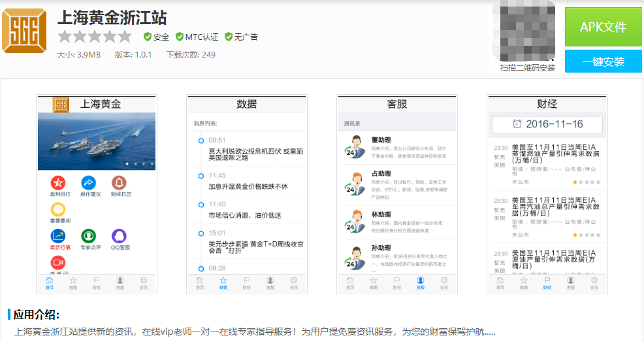644x342 pixels.
Task: Tap the red video camera icon
Action: click(58, 263)
